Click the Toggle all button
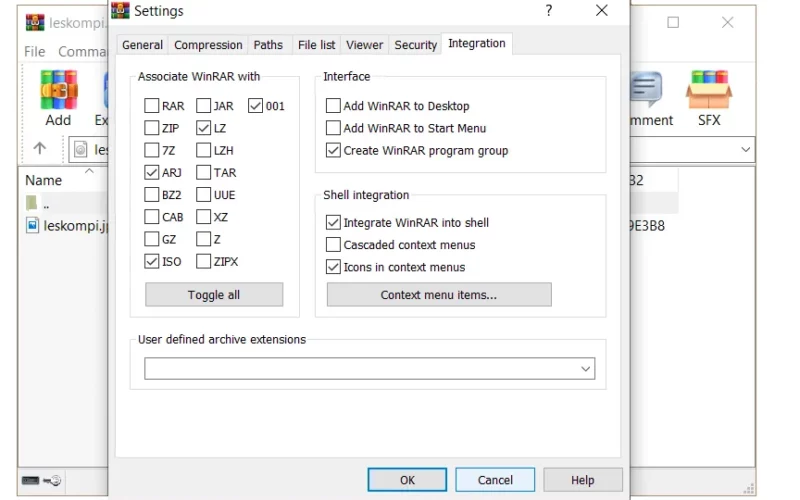Image resolution: width=800 pixels, height=500 pixels. pyautogui.click(x=214, y=295)
